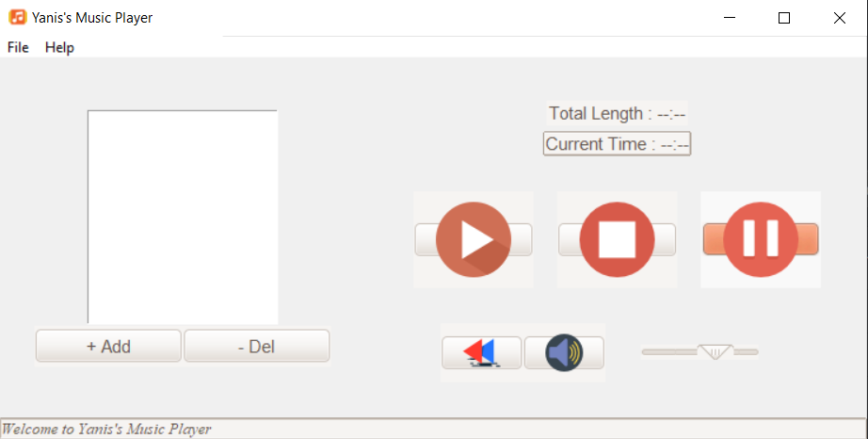Rewind the track with the red-blue arrows icon
This screenshot has width=868, height=439.
tap(482, 352)
